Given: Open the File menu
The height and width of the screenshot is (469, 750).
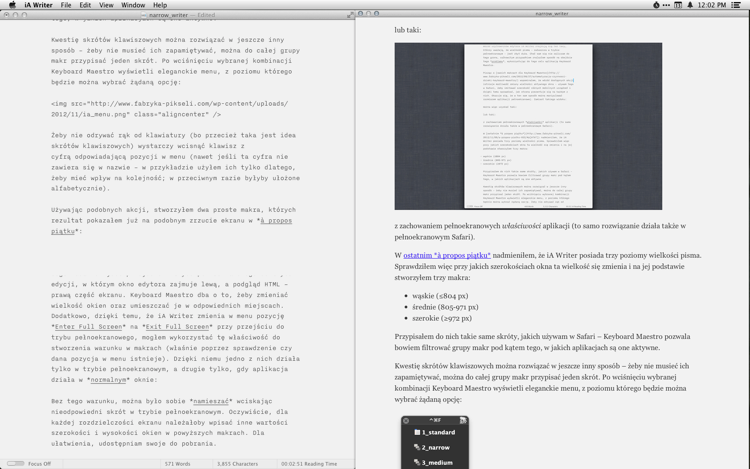Looking at the screenshot, I should tap(66, 5).
